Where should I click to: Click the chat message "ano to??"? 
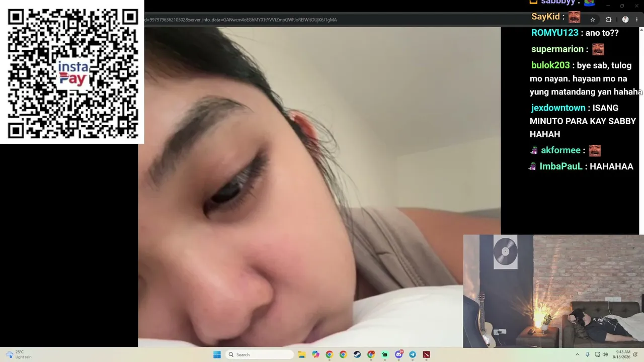coord(603,33)
